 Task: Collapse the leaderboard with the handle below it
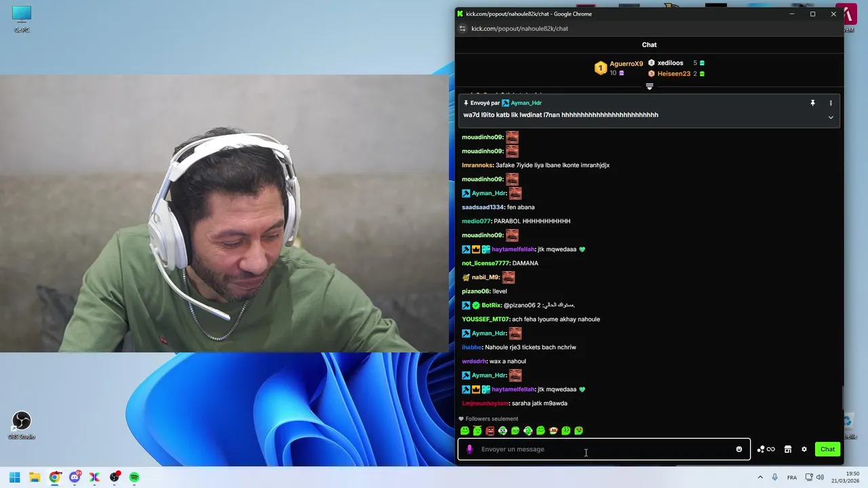(x=649, y=87)
